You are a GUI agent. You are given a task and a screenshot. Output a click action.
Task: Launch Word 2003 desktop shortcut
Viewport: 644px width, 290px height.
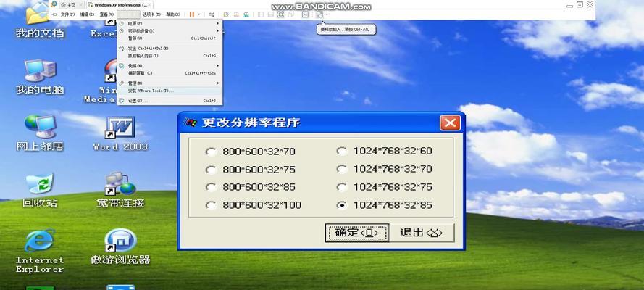click(x=120, y=133)
